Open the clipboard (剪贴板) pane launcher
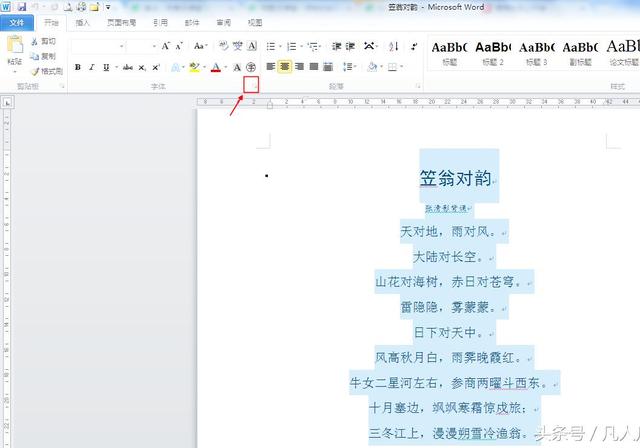 coord(62,86)
